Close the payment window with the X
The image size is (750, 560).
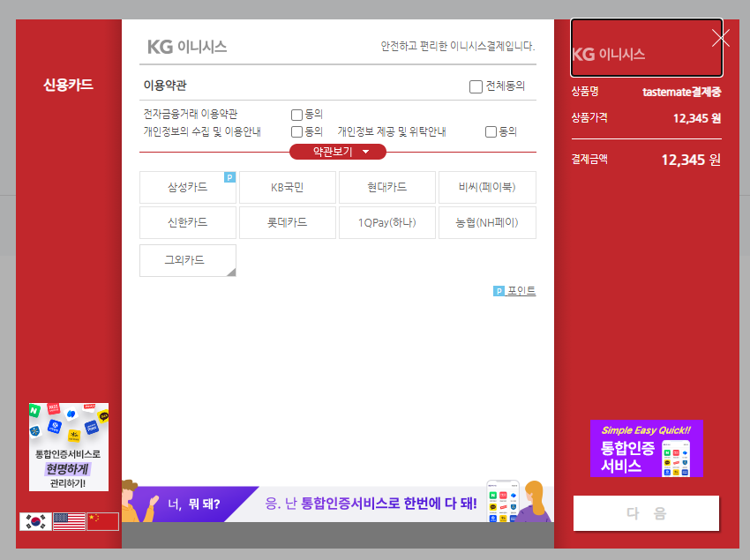pos(720,38)
